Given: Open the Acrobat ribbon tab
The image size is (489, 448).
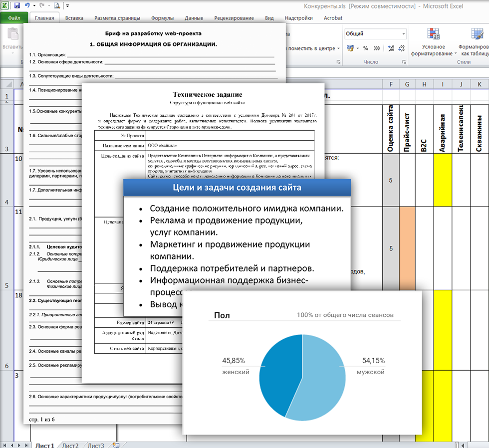Looking at the screenshot, I should (x=333, y=18).
